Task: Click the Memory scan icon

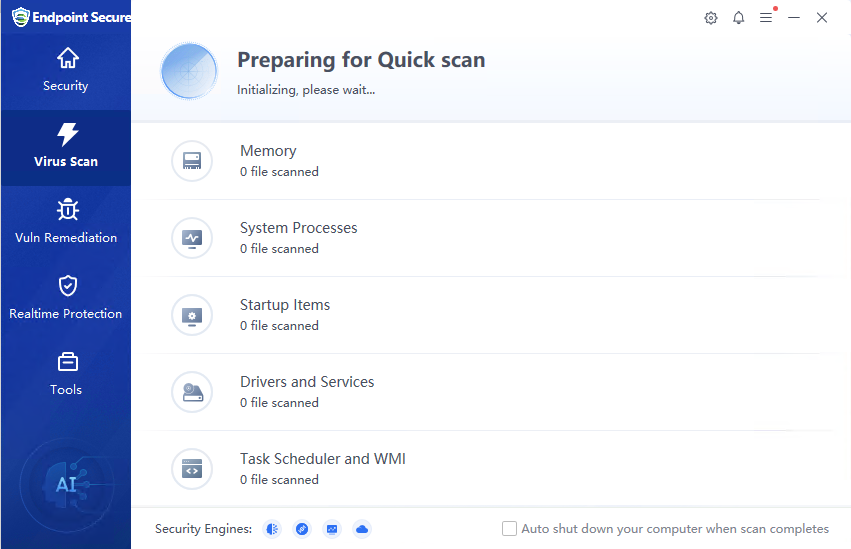Action: (x=192, y=161)
